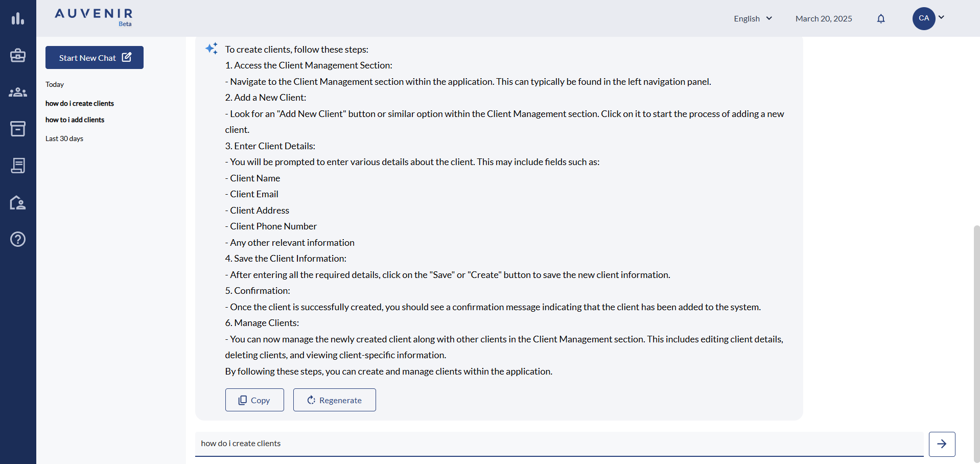Click the chat message input field
Viewport: 980px width, 464px height.
tap(559, 444)
